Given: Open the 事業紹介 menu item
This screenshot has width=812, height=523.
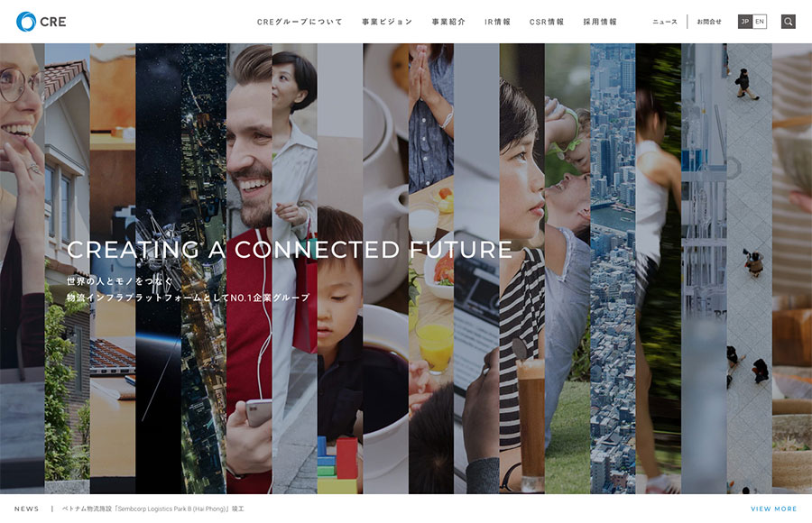Looking at the screenshot, I should [448, 22].
